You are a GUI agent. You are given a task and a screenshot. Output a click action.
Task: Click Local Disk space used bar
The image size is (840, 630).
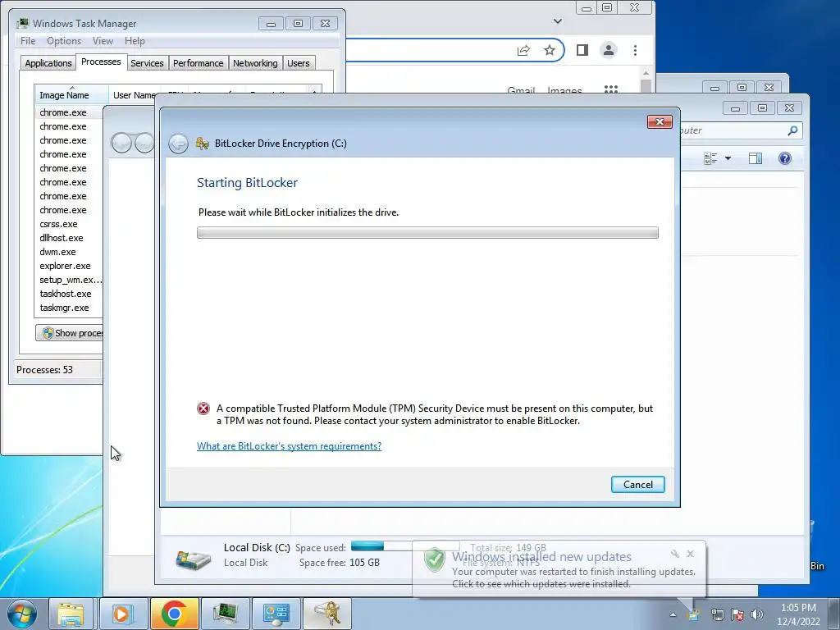(404, 546)
